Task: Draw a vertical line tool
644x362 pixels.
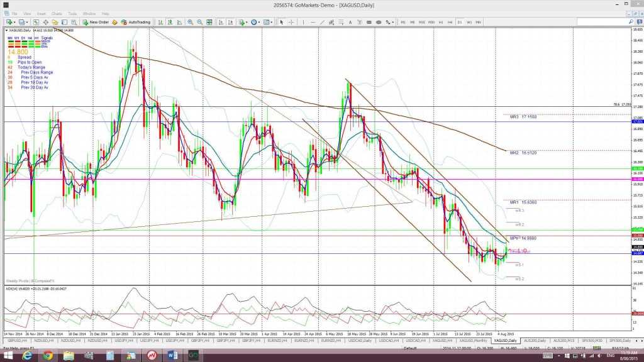Action: pos(303,22)
